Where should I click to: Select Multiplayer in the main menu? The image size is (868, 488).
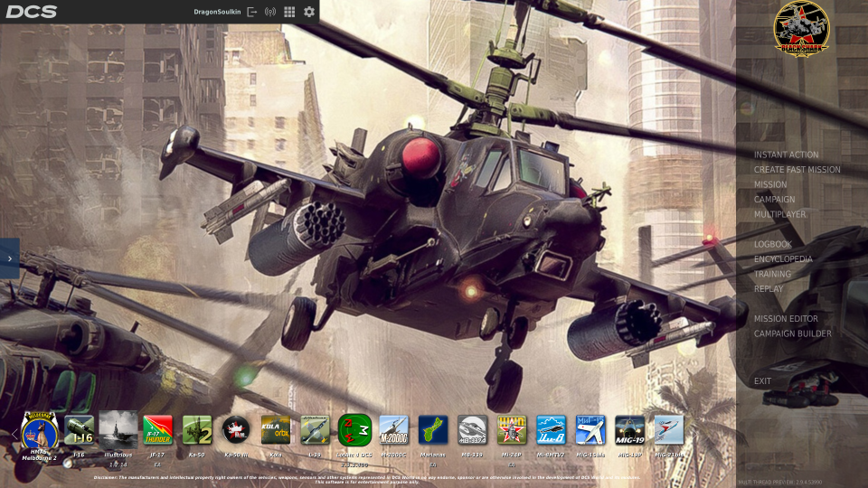point(780,214)
